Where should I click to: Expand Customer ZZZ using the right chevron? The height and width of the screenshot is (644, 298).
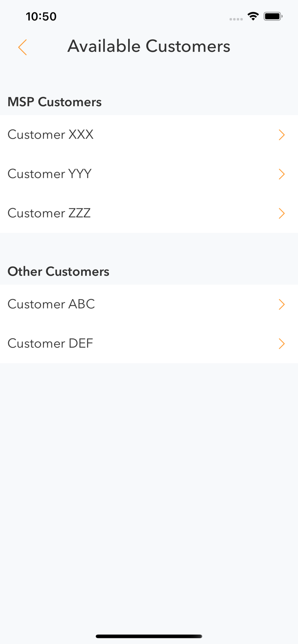click(x=282, y=213)
